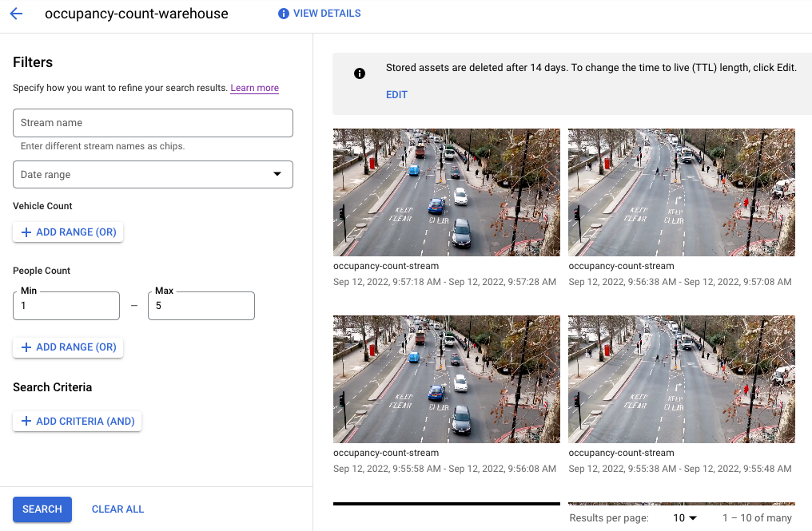Open the Date range dropdown arrow
Screen dimensions: 812x531
click(x=277, y=174)
